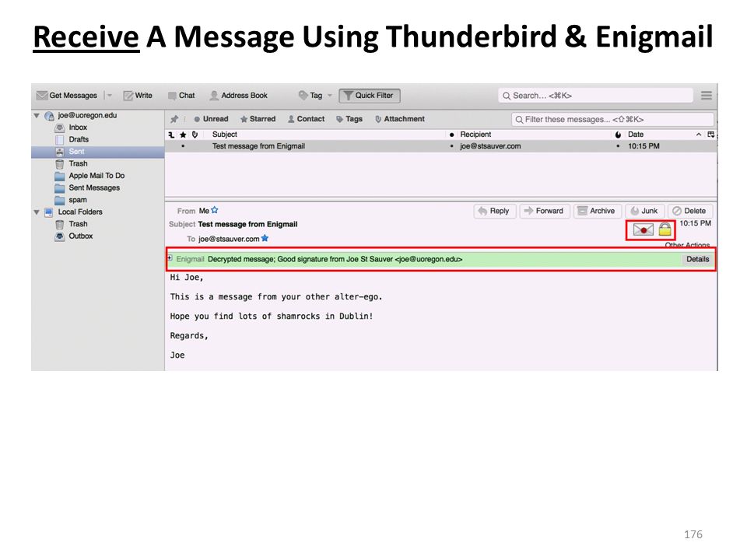Sort messages by Recipient column
Screen dimensions: 747x560
pyautogui.click(x=475, y=135)
